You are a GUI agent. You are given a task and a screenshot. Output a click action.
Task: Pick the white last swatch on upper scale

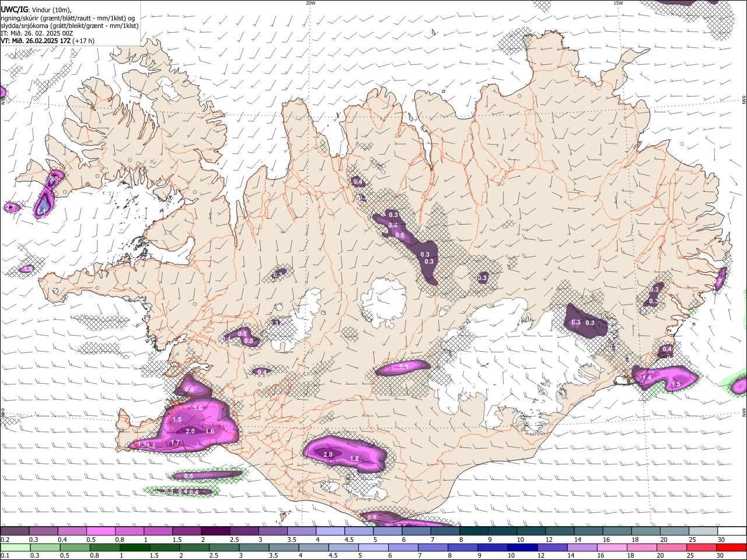pyautogui.click(x=732, y=531)
